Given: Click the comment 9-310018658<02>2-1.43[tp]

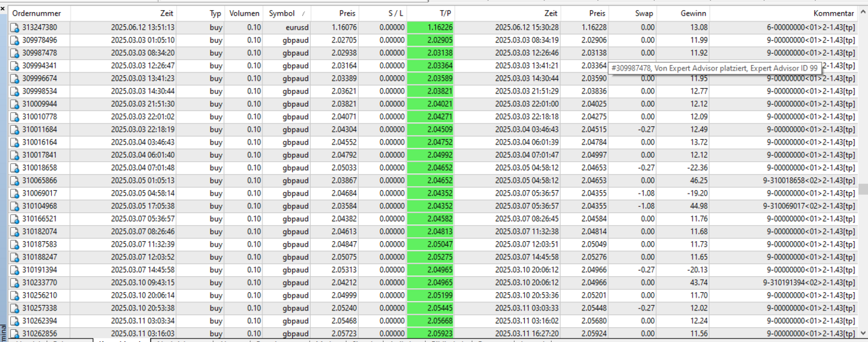Looking at the screenshot, I should (x=809, y=181).
